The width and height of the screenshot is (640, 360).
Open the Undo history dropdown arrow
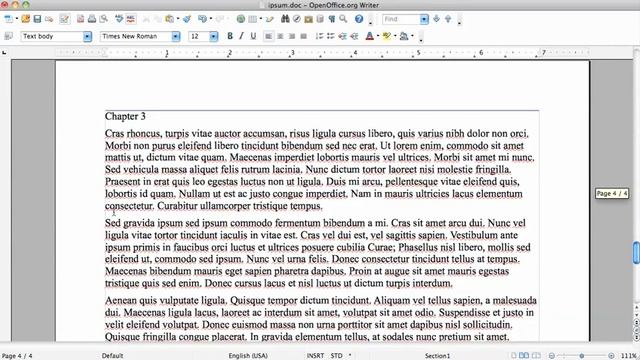coord(211,19)
